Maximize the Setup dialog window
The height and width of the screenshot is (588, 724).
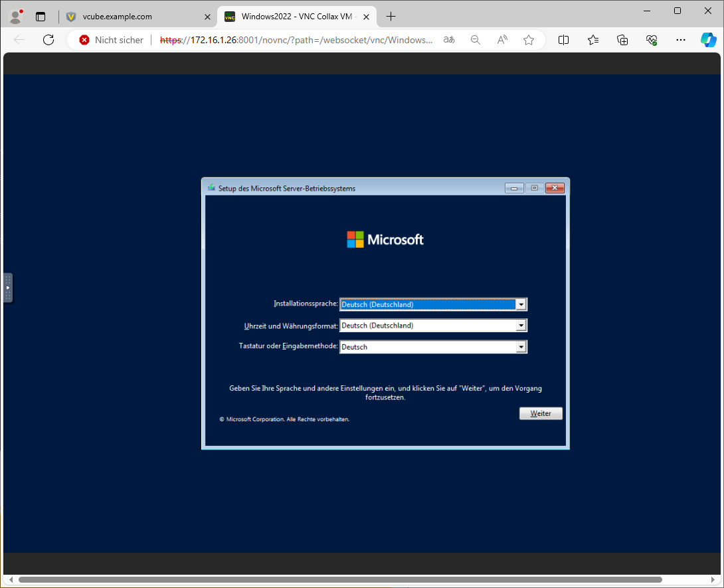pos(534,188)
